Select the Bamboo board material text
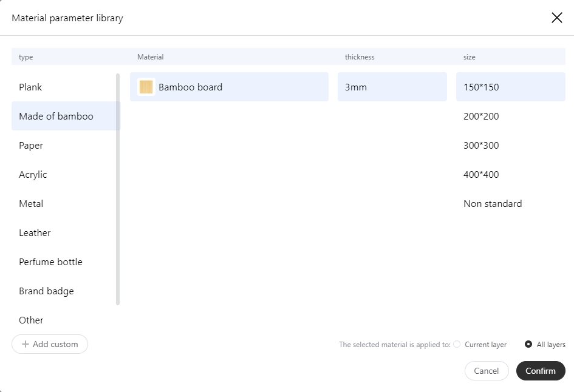 point(190,87)
